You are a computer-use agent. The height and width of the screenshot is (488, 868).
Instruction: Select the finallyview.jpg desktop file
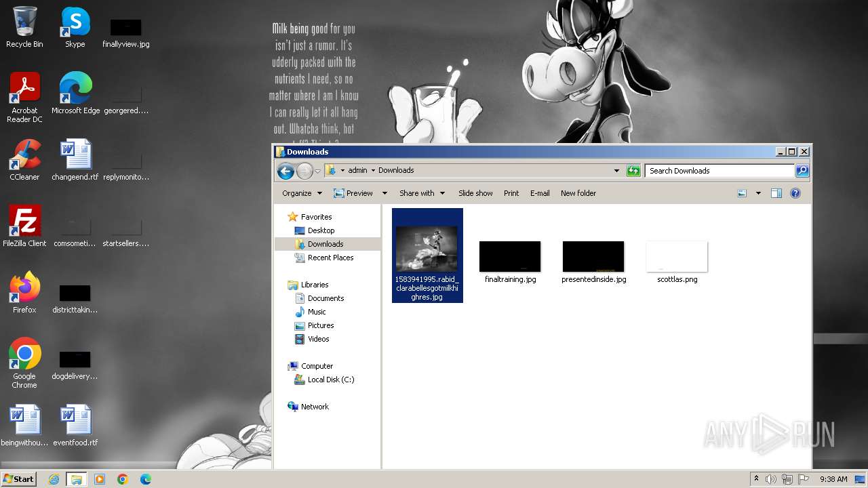(x=126, y=33)
